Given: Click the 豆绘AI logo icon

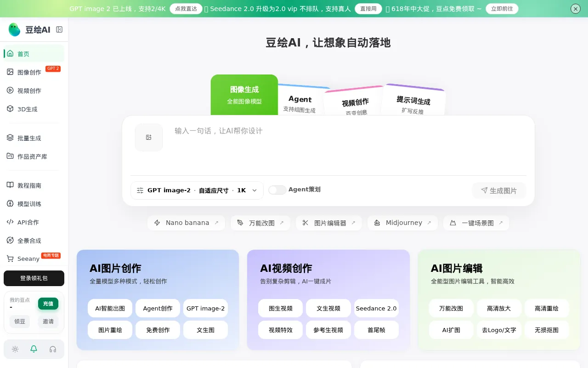Looking at the screenshot, I should point(14,29).
